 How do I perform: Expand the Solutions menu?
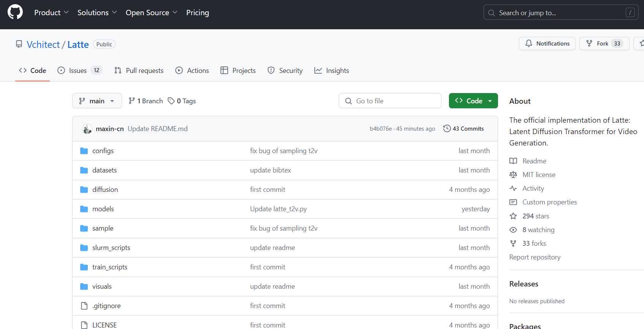pyautogui.click(x=97, y=13)
